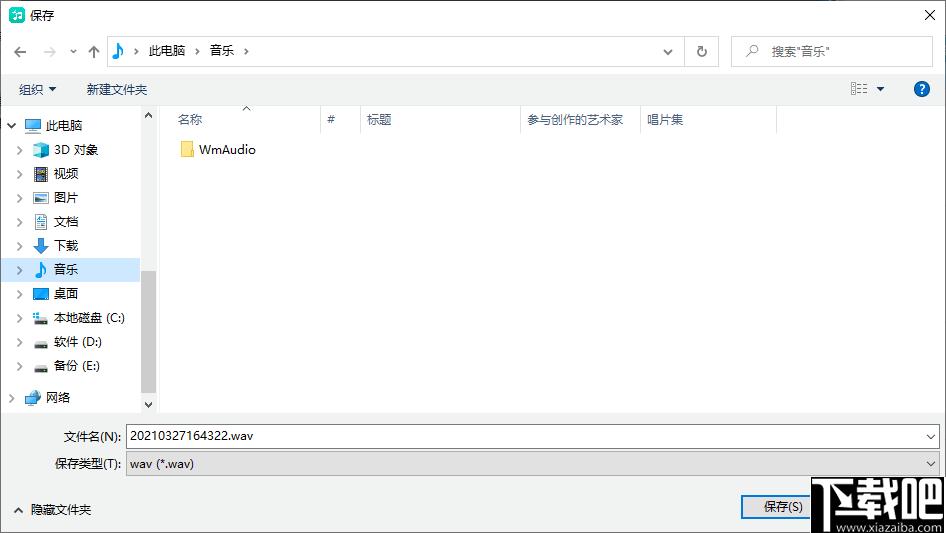The height and width of the screenshot is (533, 946).
Task: Open 本地磁盘 (C:) drive
Action: (x=89, y=318)
